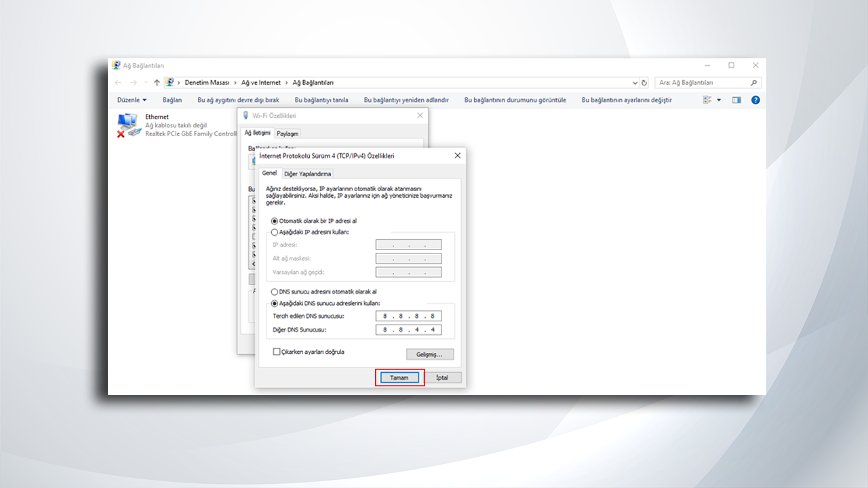Image resolution: width=868 pixels, height=488 pixels.
Task: Open the Paylaşım tab in Wi-Fi Özellikleri
Action: point(288,134)
